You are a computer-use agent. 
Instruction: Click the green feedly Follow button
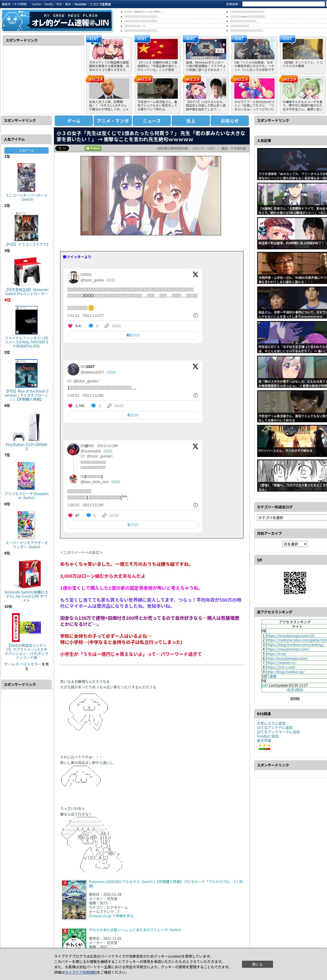[93, 148]
